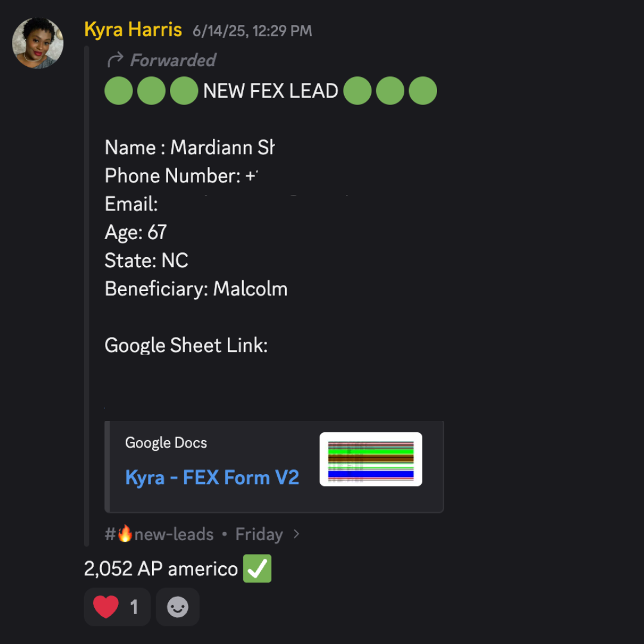Open the Google Sheet preview thumbnail
The width and height of the screenshot is (644, 644).
point(371,459)
